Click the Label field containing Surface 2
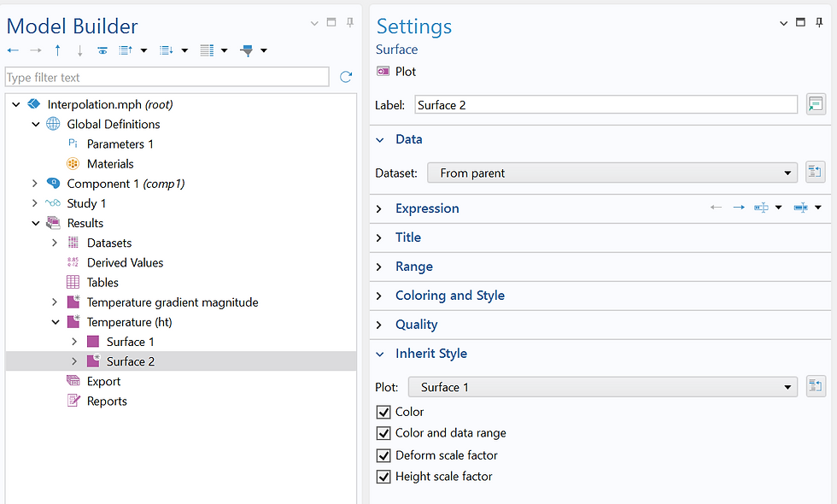837x504 pixels. pos(606,104)
